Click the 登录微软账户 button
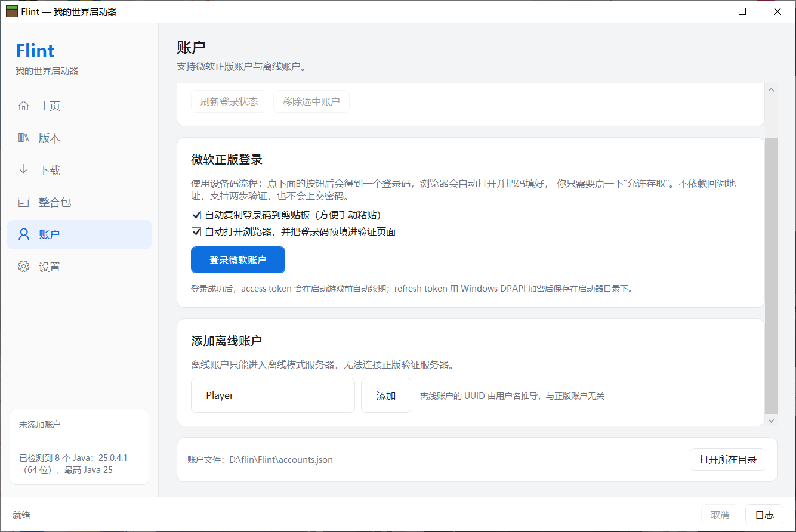The width and height of the screenshot is (796, 532). tap(238, 260)
